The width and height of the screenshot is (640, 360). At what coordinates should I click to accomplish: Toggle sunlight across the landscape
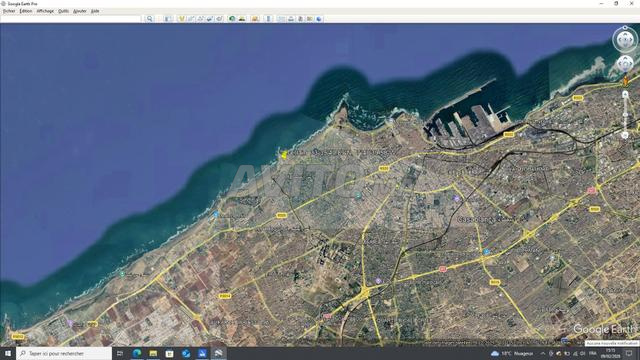pyautogui.click(x=242, y=19)
